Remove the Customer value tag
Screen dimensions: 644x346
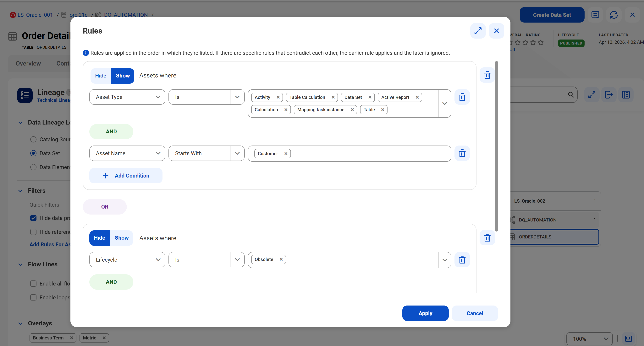(x=286, y=153)
